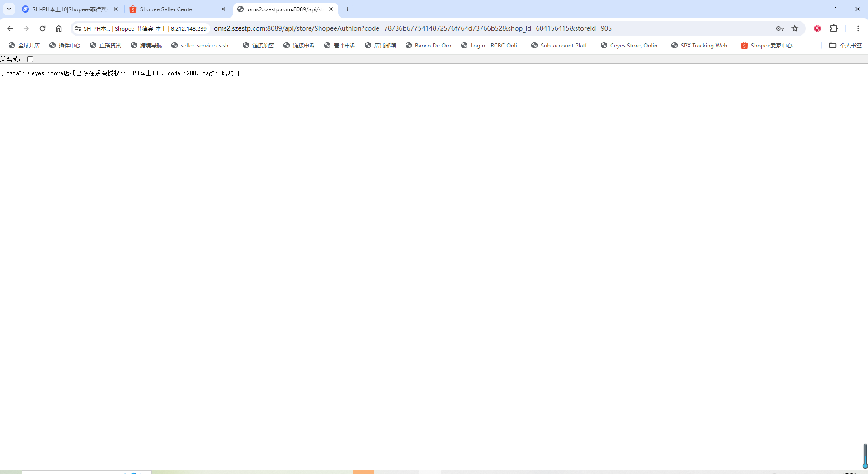Go to the browser home page
The width and height of the screenshot is (868, 474).
click(59, 28)
